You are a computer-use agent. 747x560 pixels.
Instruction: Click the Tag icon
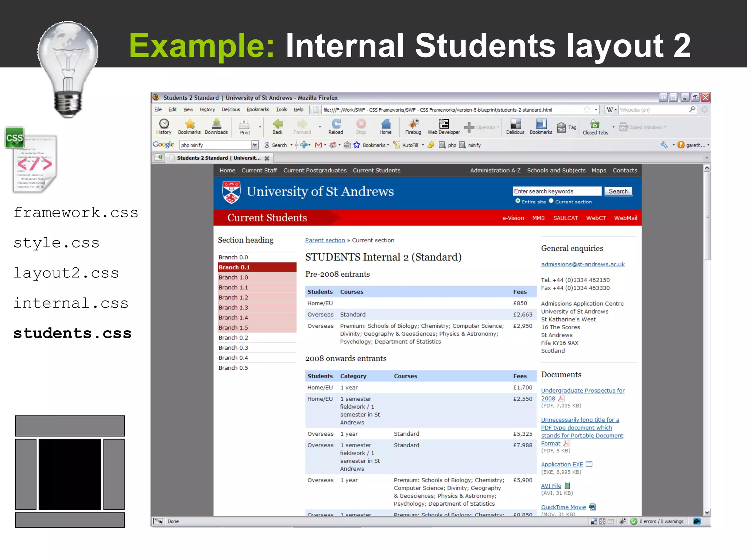[x=561, y=128]
